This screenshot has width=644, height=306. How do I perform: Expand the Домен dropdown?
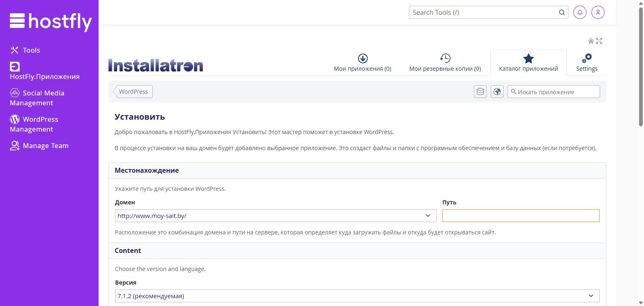pyautogui.click(x=276, y=216)
